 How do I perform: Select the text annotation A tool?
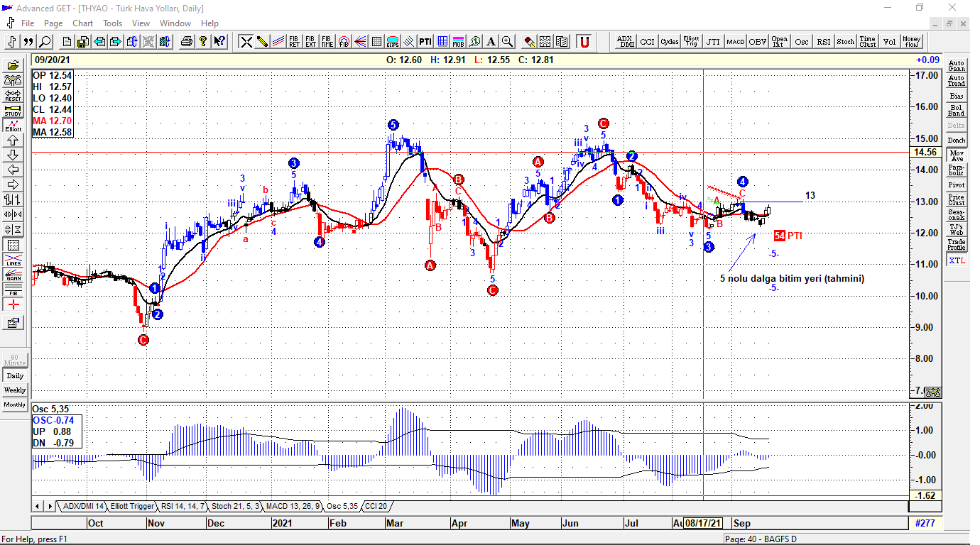[x=491, y=41]
